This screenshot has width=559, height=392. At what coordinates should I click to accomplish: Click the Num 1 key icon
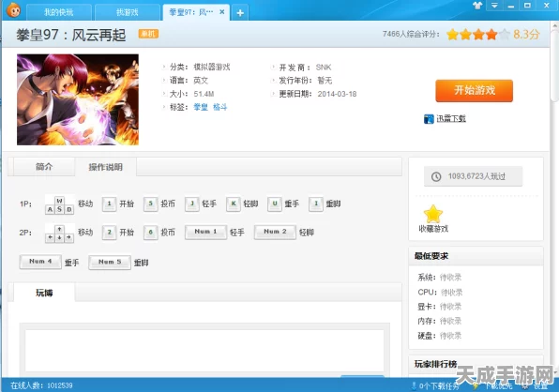coord(205,232)
